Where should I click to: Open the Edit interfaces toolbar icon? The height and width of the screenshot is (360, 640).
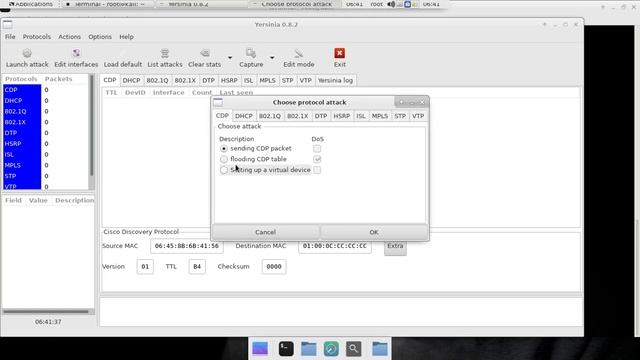76,53
